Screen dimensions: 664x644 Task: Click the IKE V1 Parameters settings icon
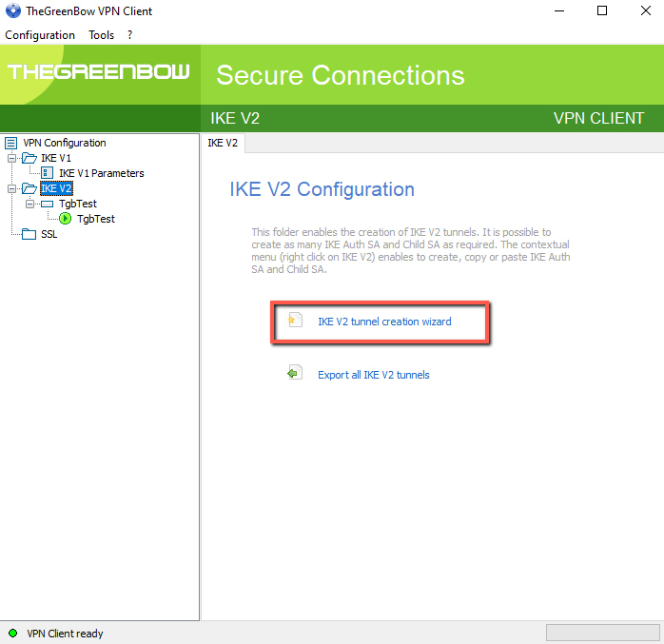(x=47, y=173)
